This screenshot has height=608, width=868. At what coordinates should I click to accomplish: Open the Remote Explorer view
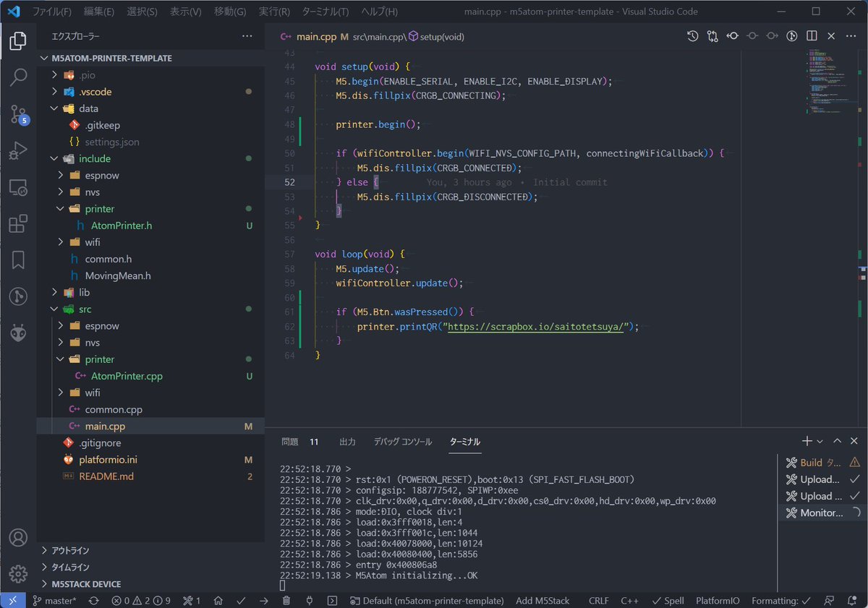18,188
